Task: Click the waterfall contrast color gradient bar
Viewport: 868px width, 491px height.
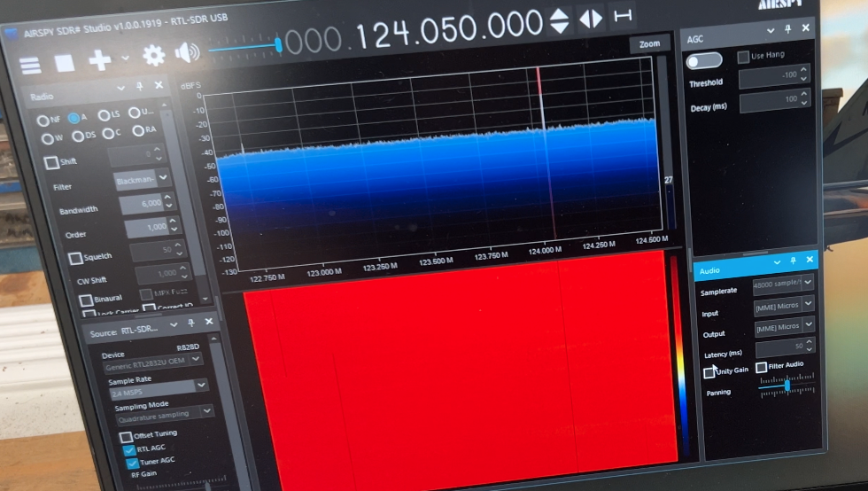Action: click(x=681, y=357)
